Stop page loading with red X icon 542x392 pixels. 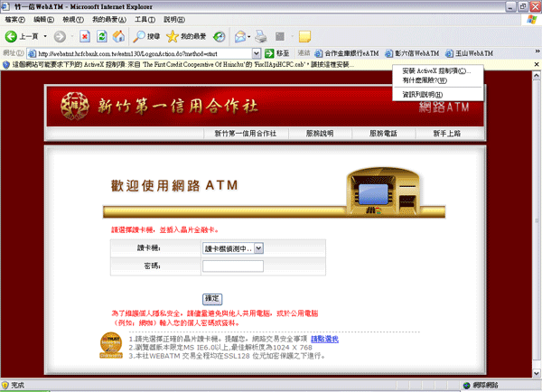[x=85, y=36]
